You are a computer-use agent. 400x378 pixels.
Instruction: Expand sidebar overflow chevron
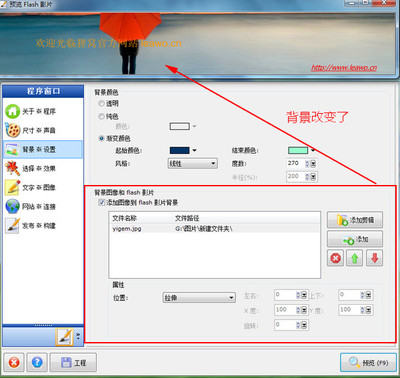[78, 336]
